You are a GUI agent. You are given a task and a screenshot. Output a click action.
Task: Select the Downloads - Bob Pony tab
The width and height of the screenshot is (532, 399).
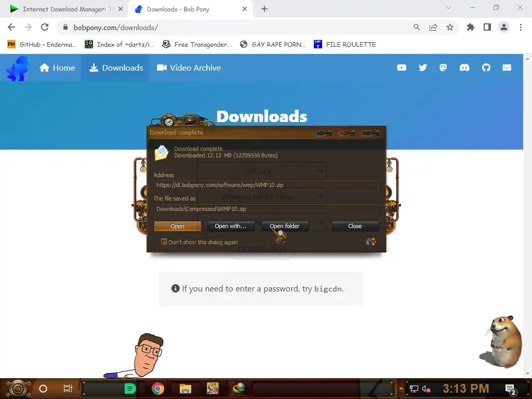(190, 9)
